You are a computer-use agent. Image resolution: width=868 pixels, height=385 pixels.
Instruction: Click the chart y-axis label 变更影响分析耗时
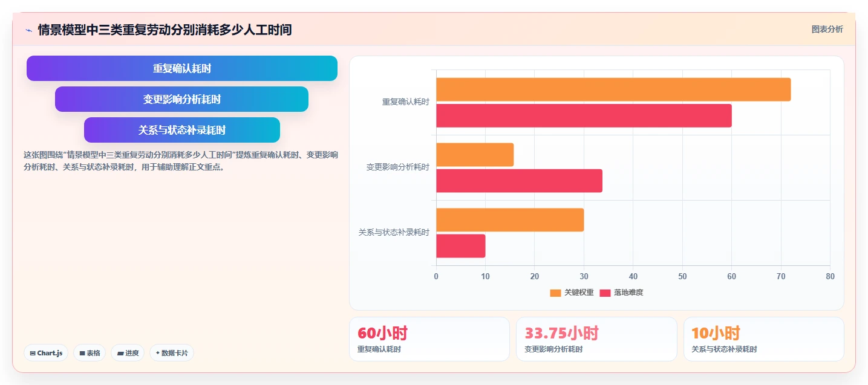pos(397,167)
